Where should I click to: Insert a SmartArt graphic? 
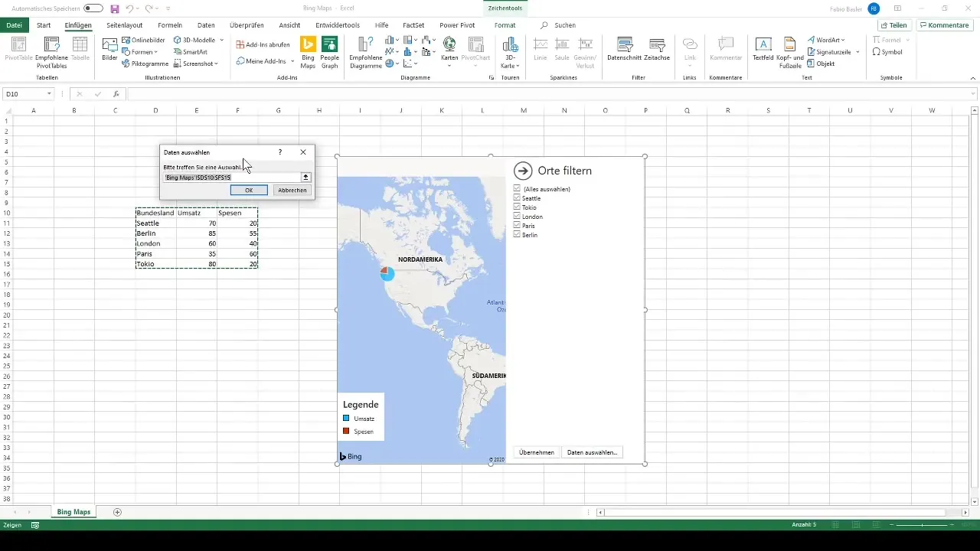(190, 52)
